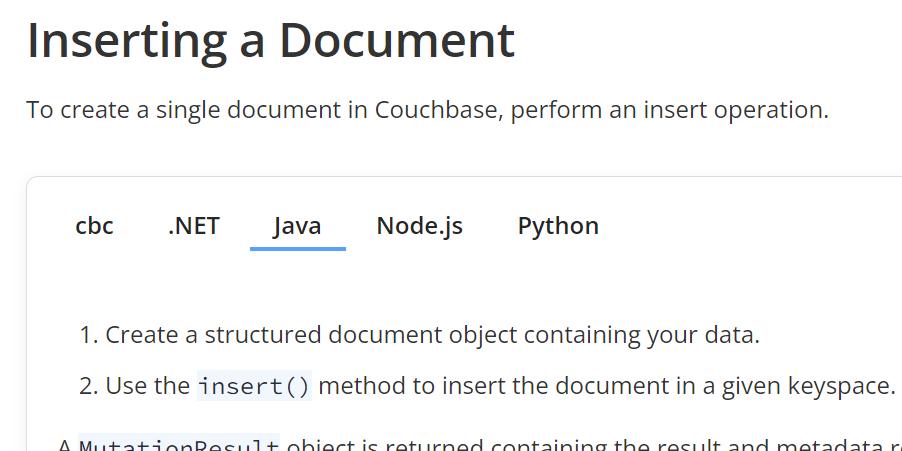Click the Inserting a Document heading

[271, 40]
